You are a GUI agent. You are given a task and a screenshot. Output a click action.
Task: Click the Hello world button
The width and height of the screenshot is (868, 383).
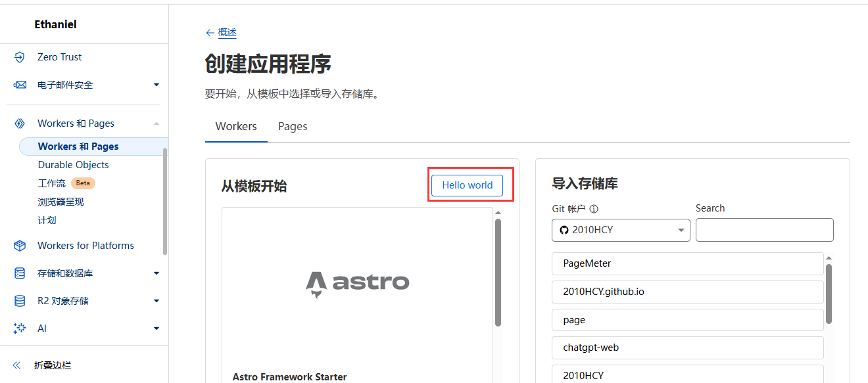pos(467,185)
